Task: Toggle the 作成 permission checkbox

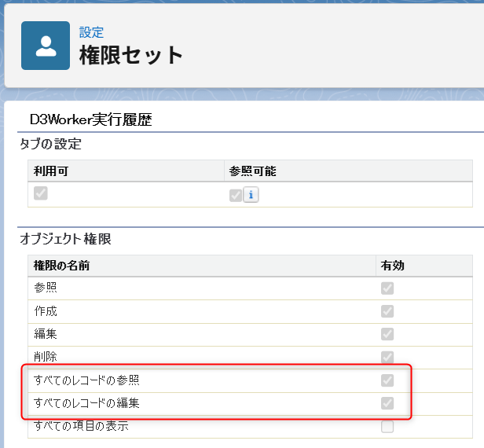Action: click(387, 311)
